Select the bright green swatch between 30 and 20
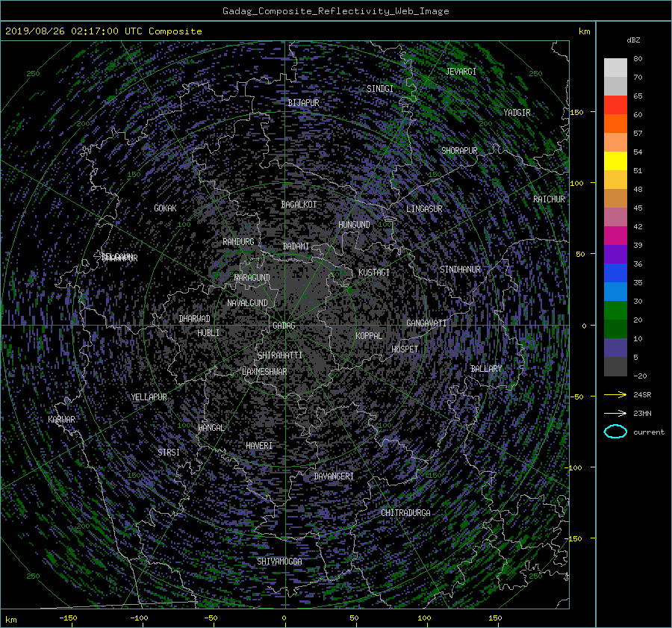 click(615, 311)
